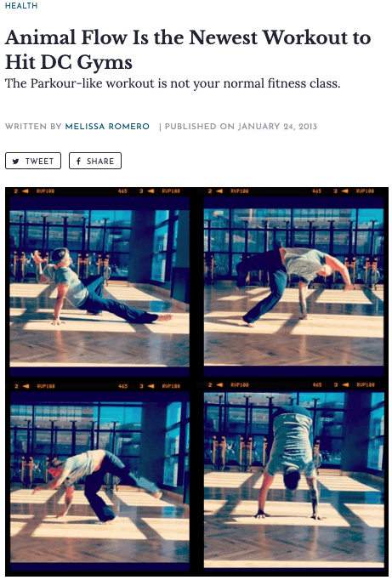Click the 465 frame number above the handstand photo

[x=317, y=384]
